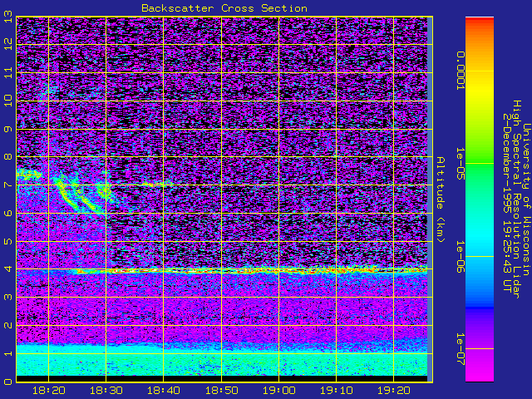
Task: Click the 'Altitude (km)' axis title
Action: (x=440, y=199)
